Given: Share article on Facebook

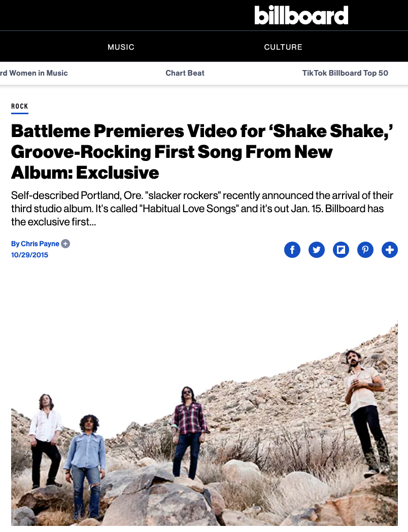Looking at the screenshot, I should coord(292,250).
